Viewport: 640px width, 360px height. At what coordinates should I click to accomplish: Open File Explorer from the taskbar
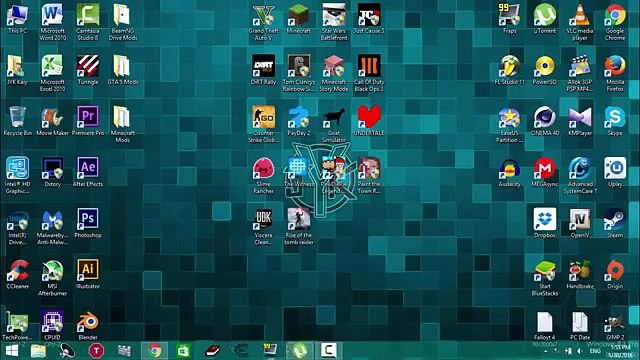(x=38, y=351)
